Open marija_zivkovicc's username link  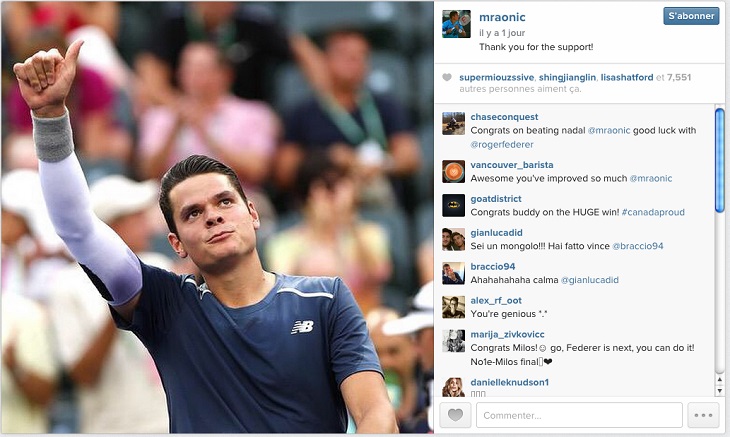point(507,334)
